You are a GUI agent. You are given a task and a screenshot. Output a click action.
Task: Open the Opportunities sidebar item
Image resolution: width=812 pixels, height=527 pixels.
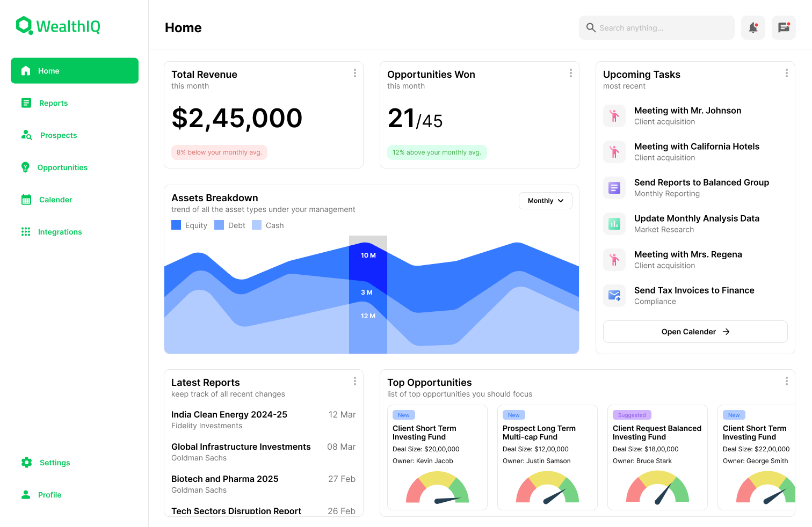coord(62,167)
